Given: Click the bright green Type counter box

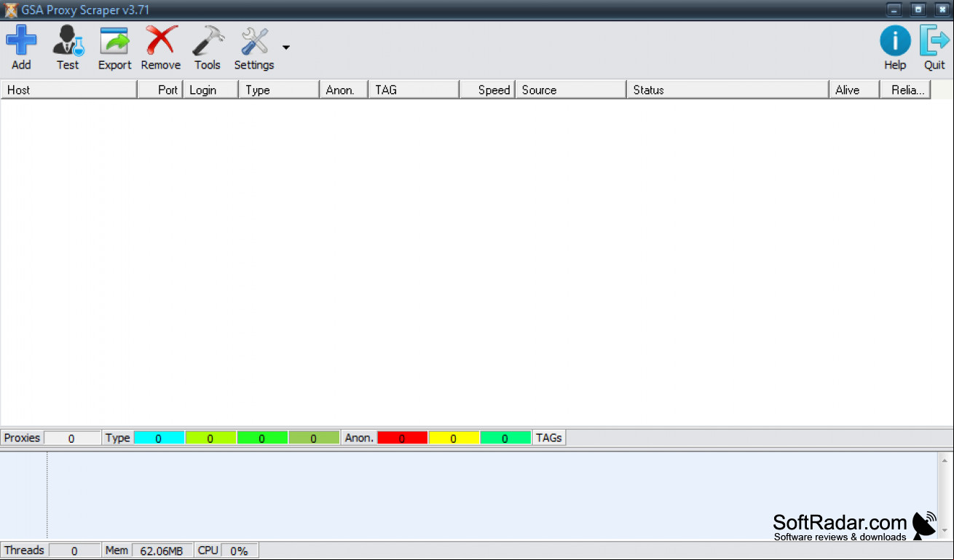Looking at the screenshot, I should [x=262, y=438].
